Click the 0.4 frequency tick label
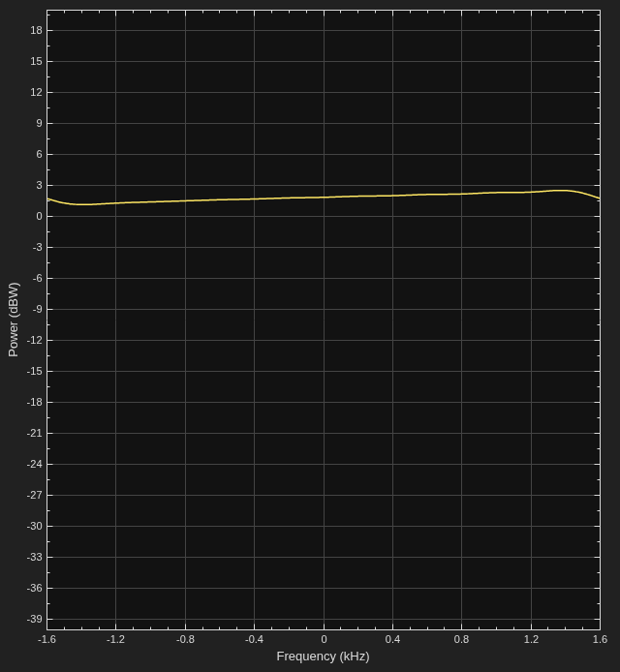This screenshot has width=620, height=672. coord(392,639)
